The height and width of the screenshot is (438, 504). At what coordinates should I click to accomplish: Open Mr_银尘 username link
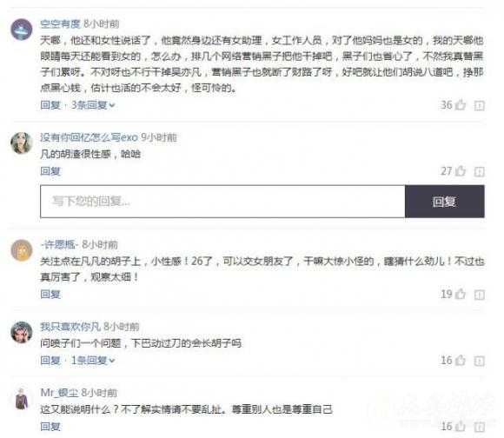tap(59, 392)
